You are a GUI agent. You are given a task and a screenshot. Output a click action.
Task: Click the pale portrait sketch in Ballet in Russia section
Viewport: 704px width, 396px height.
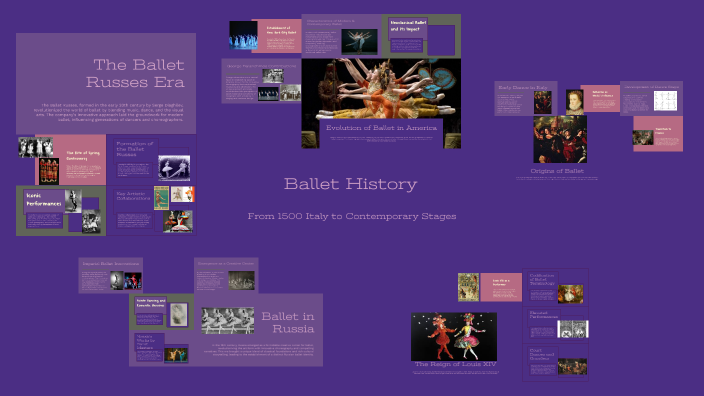point(179,314)
